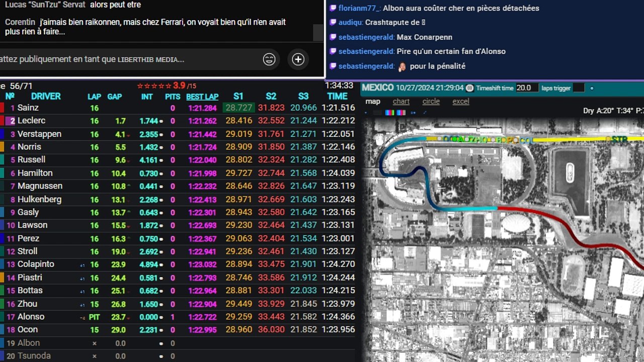The width and height of the screenshot is (644, 362).
Task: Click Sainz's red team color swatch
Action: 2,108
